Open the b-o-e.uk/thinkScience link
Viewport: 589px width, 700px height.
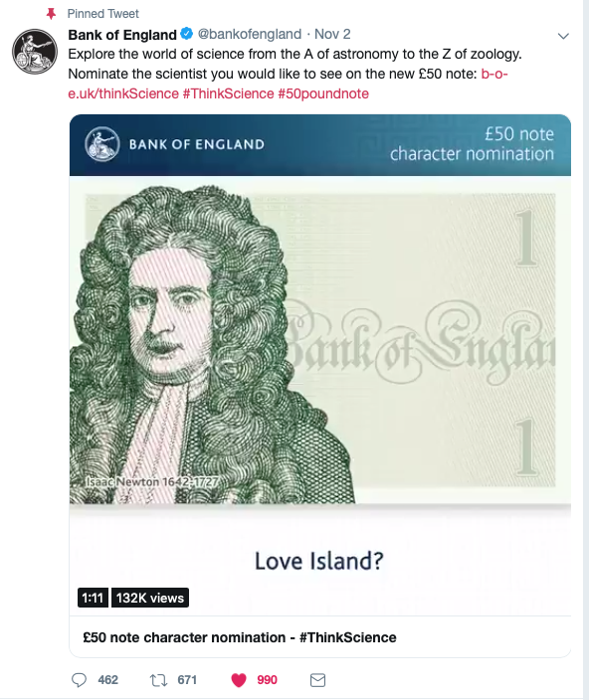tap(288, 84)
